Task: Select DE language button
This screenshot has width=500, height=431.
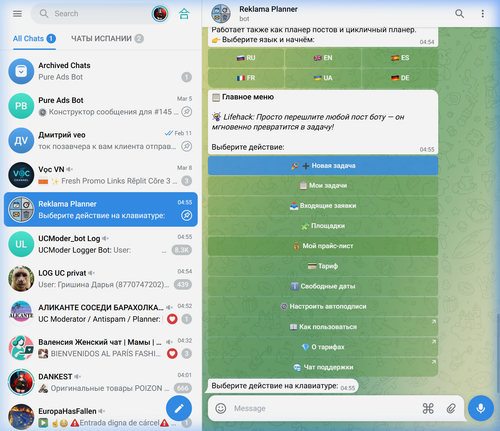Action: [400, 78]
